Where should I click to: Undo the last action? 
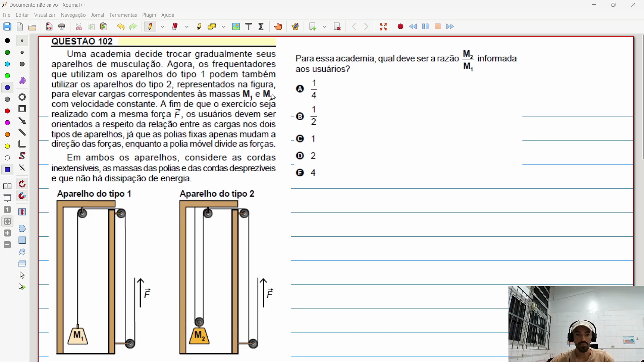(120, 27)
